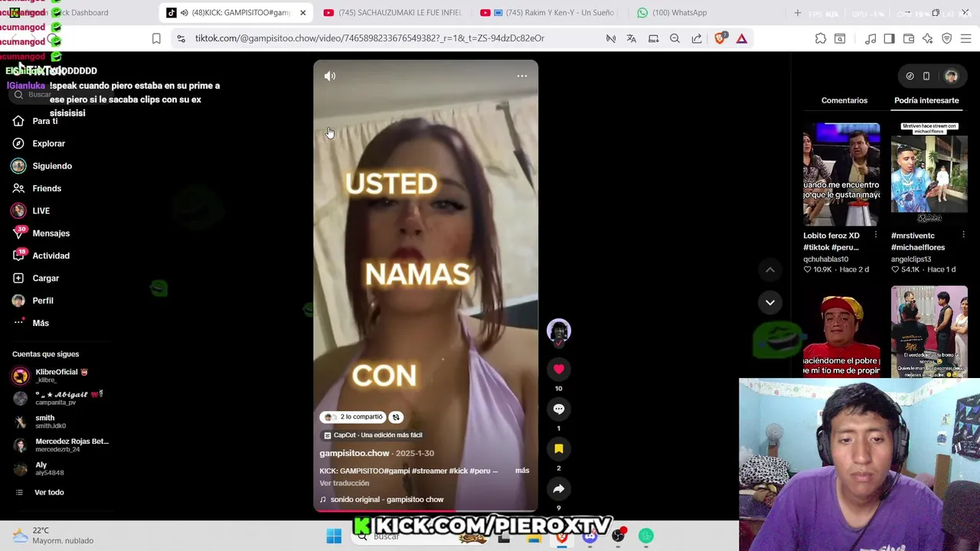Screen dimensions: 980x551
Task: Click the '2 lo compartió' badge
Action: click(x=353, y=417)
